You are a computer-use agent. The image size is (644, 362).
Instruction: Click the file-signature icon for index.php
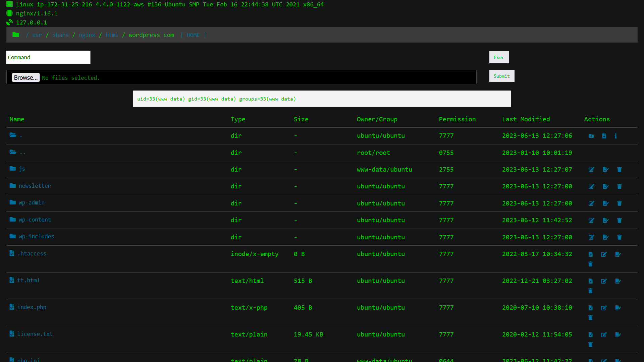(x=618, y=308)
